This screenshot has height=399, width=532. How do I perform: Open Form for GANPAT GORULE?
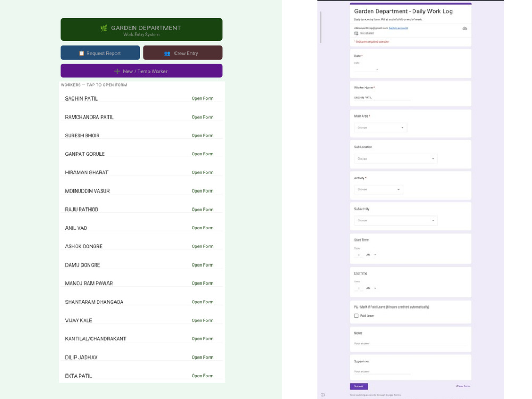tap(203, 154)
